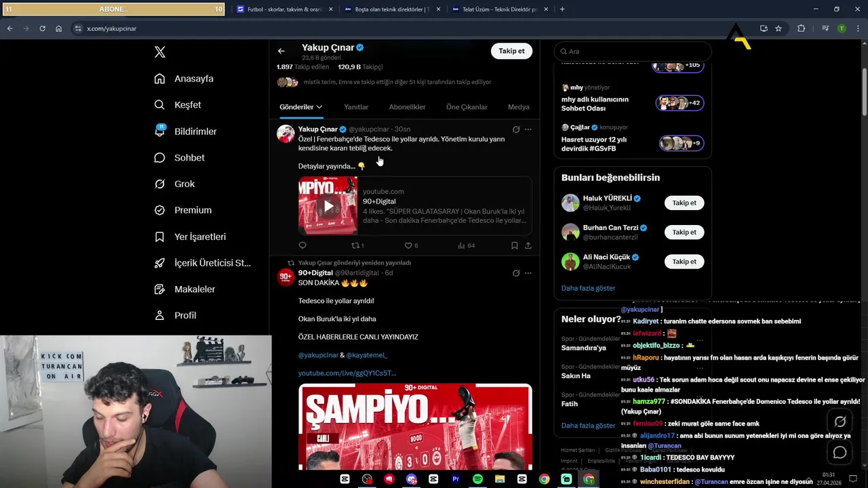868x488 pixels.
Task: Show more suggestions under Ali Naci Küçük
Action: coord(588,288)
